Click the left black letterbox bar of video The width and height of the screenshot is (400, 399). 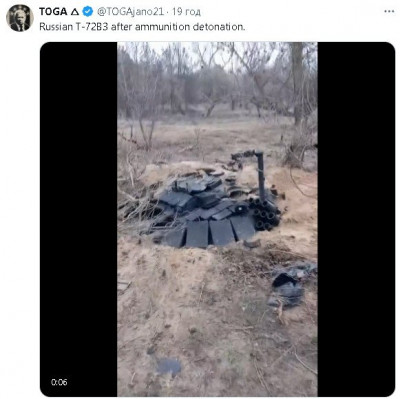point(79,219)
